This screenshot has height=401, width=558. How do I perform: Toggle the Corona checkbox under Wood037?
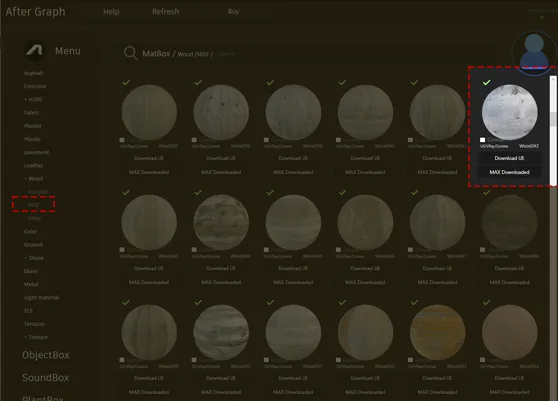(122, 140)
